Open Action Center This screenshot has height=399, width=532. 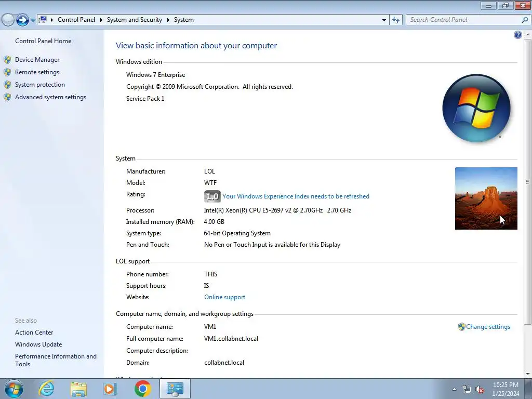[x=34, y=332]
